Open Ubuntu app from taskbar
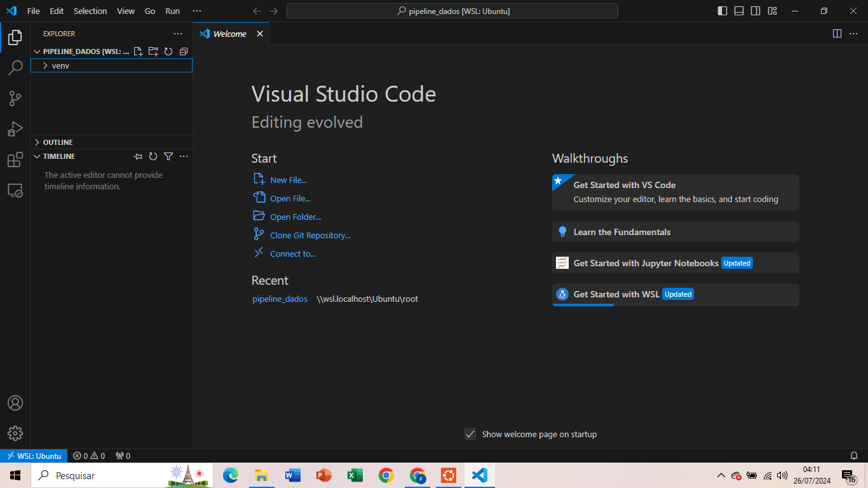 [x=449, y=475]
